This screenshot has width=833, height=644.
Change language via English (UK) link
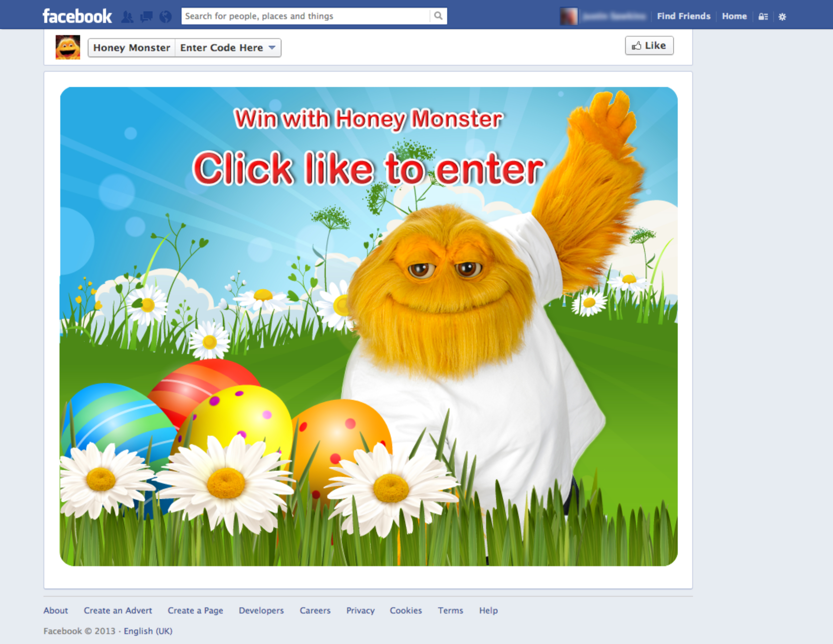(x=148, y=631)
